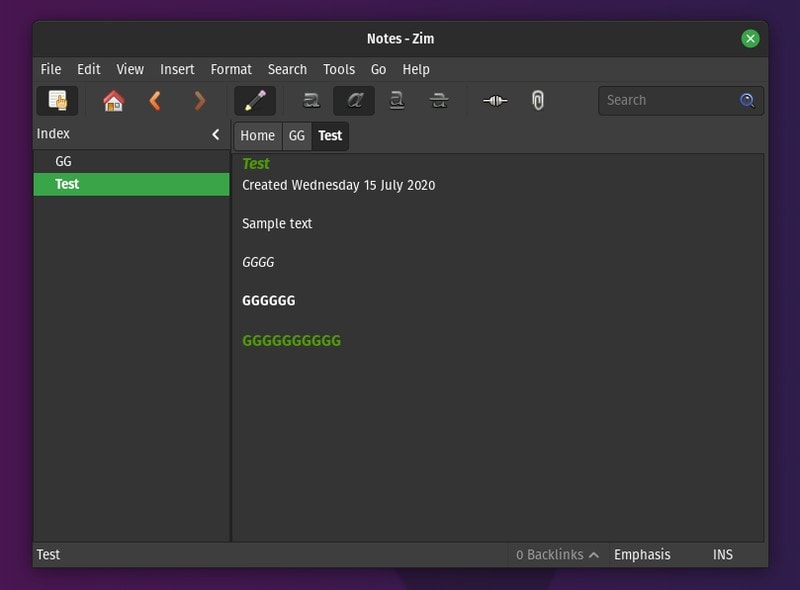The height and width of the screenshot is (590, 800).
Task: Open the insert link plug icon
Action: (495, 101)
